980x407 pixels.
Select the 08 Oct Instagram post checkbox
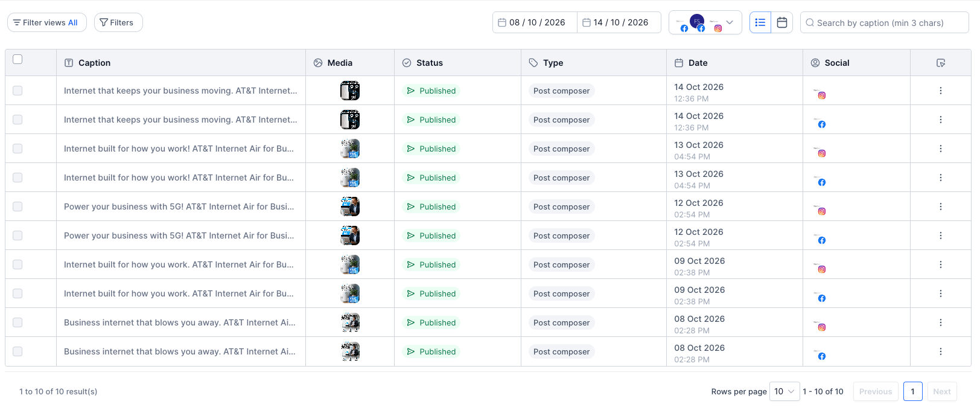[17, 322]
